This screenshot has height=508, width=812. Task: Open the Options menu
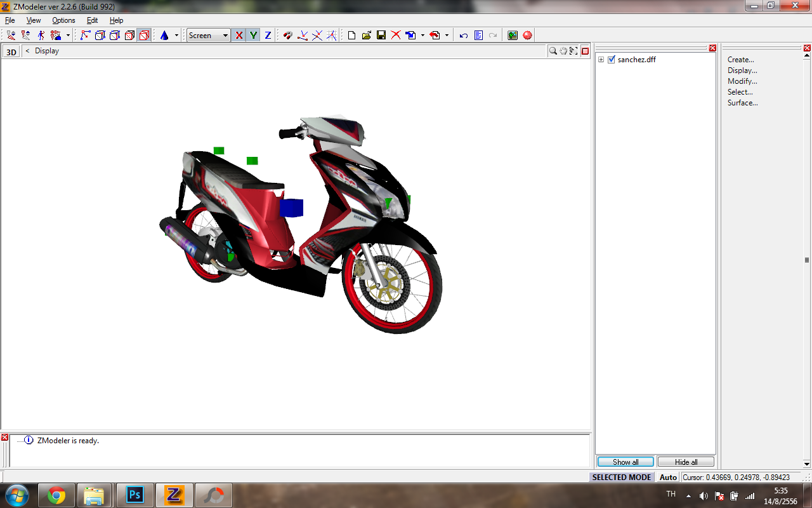[x=63, y=20]
